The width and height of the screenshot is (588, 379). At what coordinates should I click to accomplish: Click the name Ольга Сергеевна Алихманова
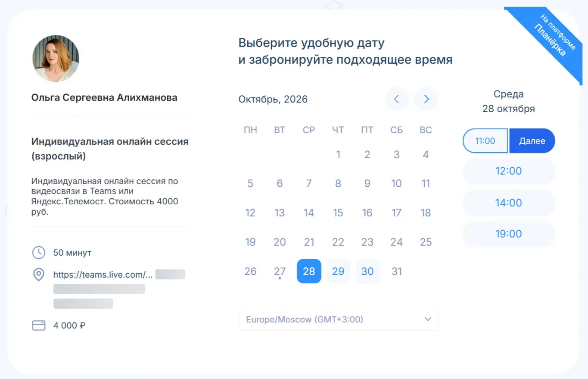click(x=104, y=98)
